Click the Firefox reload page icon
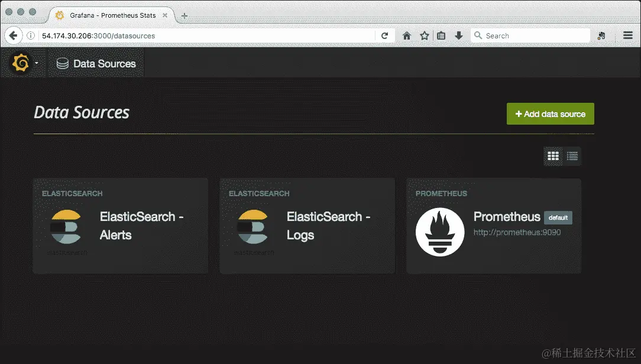The image size is (641, 364). click(x=385, y=35)
